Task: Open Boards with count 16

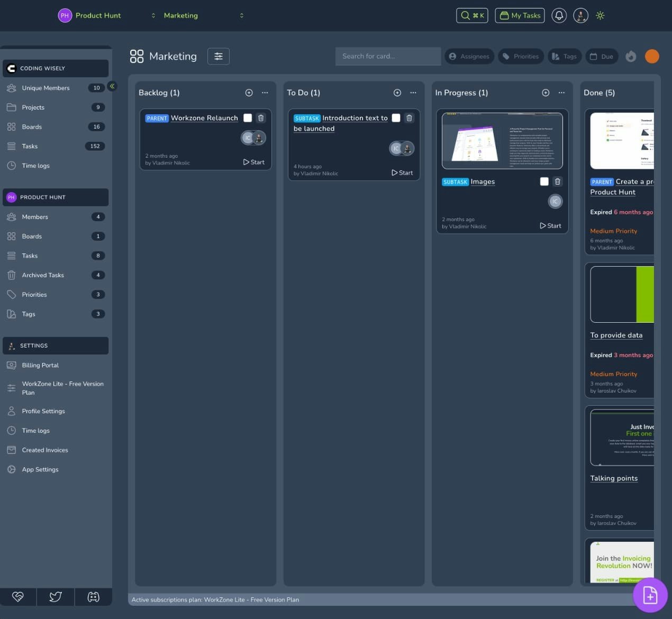Action: 56,127
